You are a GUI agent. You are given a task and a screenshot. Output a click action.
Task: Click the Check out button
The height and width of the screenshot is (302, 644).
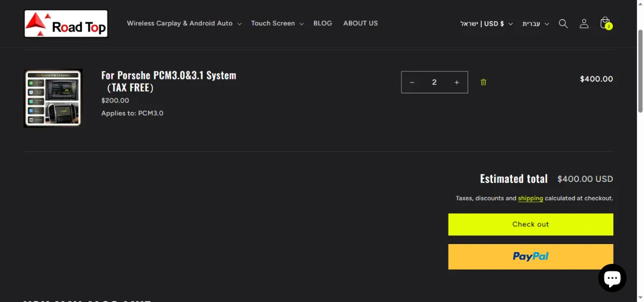tap(531, 224)
